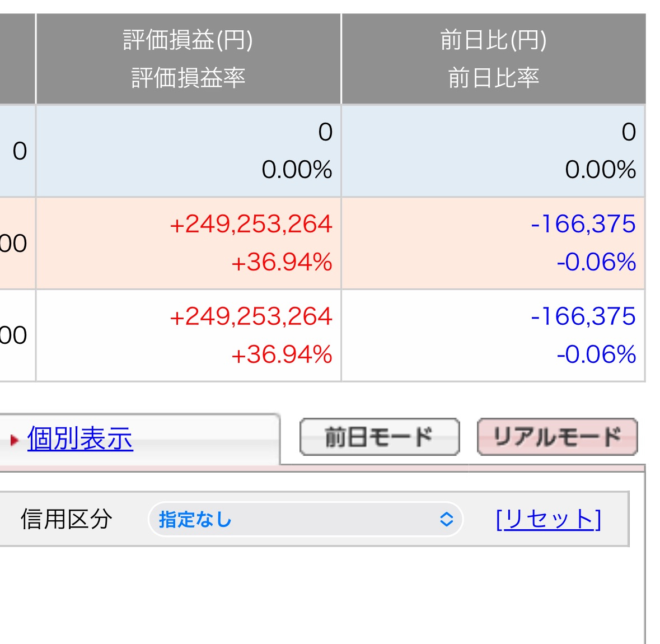This screenshot has height=644, width=660.
Task: Select -0.06% in the white row
Action: tap(596, 354)
